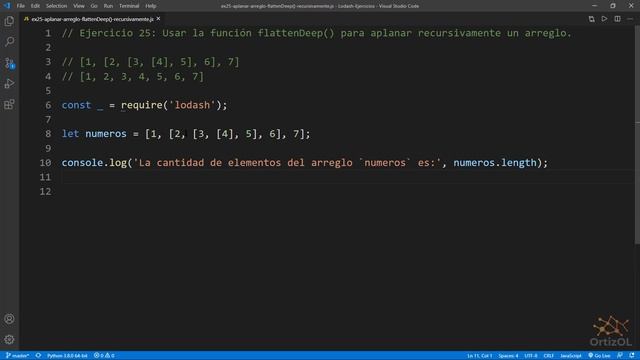Open the File menu
This screenshot has height=360, width=640.
pyautogui.click(x=21, y=6)
